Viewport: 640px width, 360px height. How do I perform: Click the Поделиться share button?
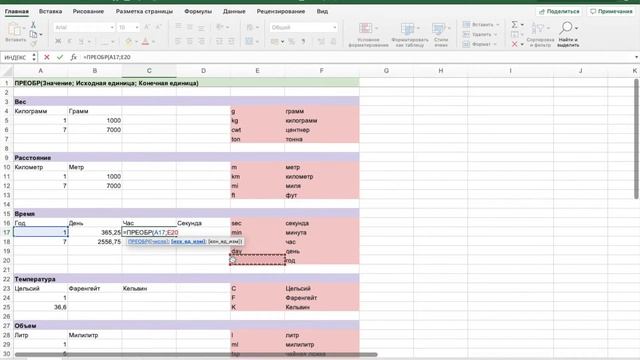(x=559, y=11)
